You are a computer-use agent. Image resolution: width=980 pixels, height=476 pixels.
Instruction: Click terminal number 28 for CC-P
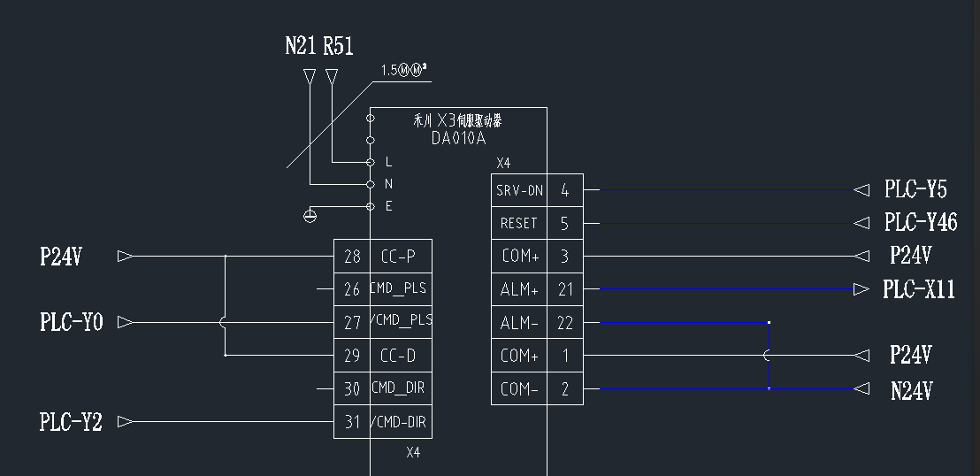pyautogui.click(x=352, y=257)
